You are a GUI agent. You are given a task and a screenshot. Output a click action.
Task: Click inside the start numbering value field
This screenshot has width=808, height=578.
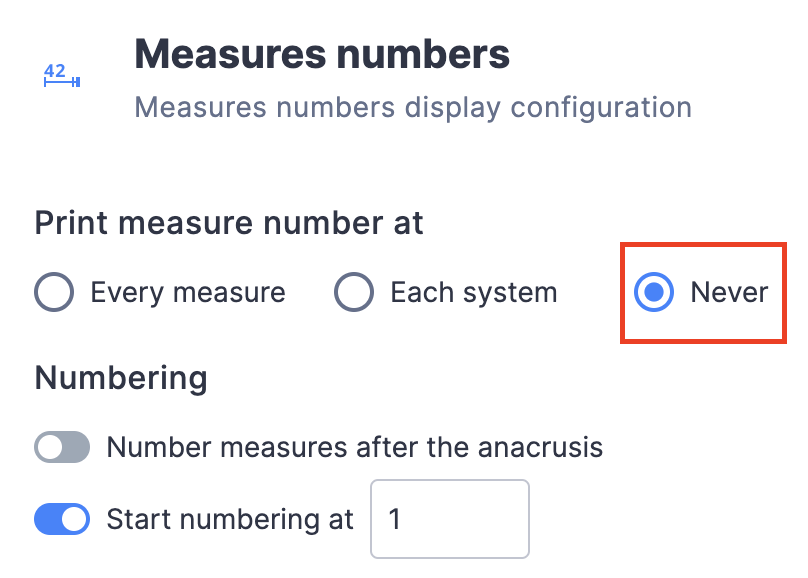coord(450,519)
